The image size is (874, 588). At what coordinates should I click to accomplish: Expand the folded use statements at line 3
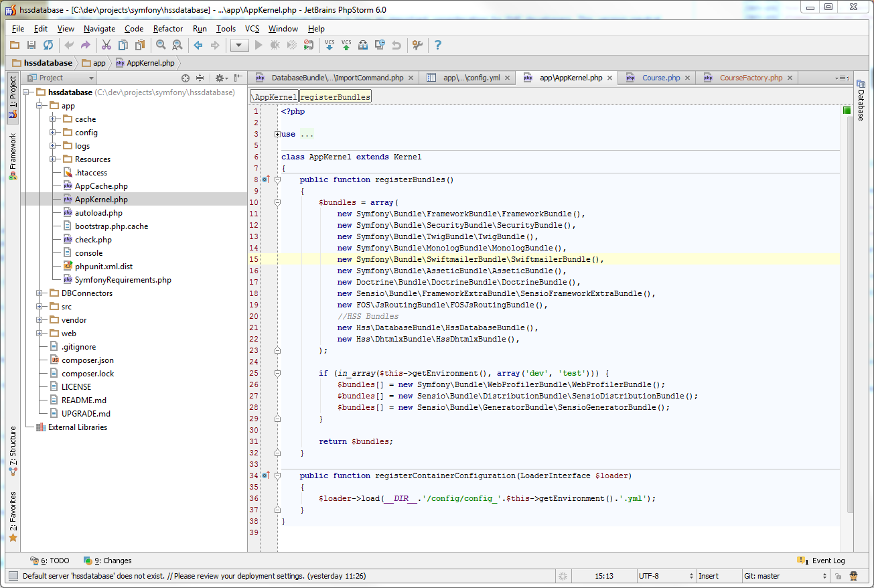277,134
